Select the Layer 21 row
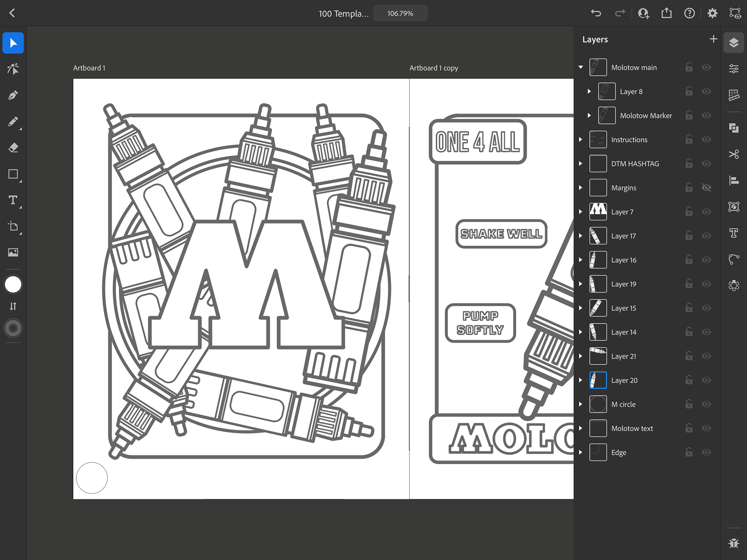747x560 pixels. pyautogui.click(x=647, y=356)
